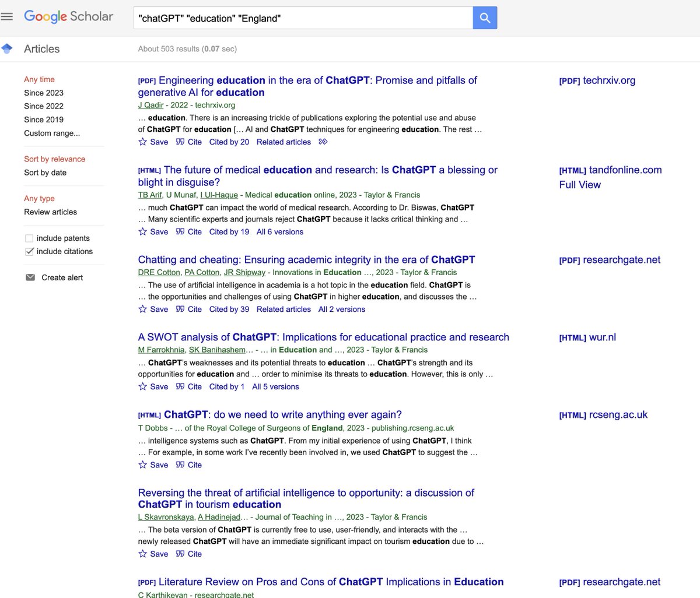Click the Create alert envelope icon
The image size is (700, 598).
click(x=30, y=277)
